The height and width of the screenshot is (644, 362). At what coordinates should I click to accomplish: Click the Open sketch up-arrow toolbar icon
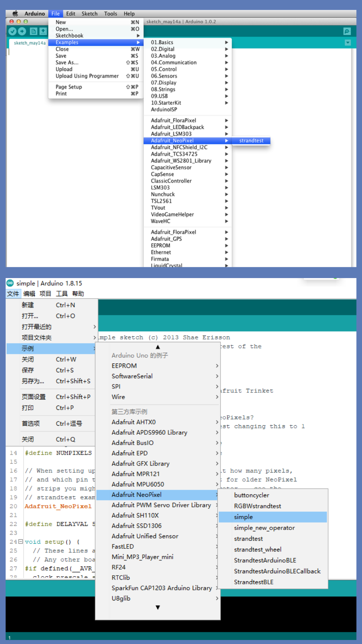[43, 31]
